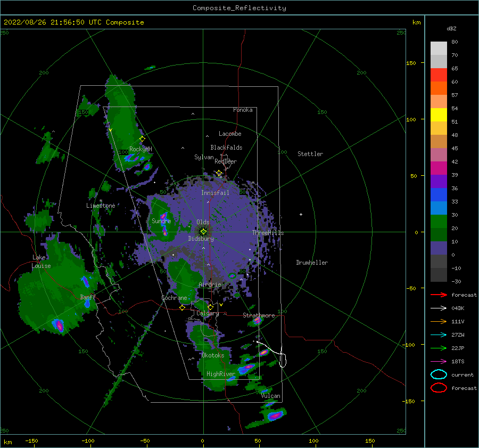This screenshot has width=479, height=448.
Task: Click the Drumheller label on the map
Action: point(312,263)
